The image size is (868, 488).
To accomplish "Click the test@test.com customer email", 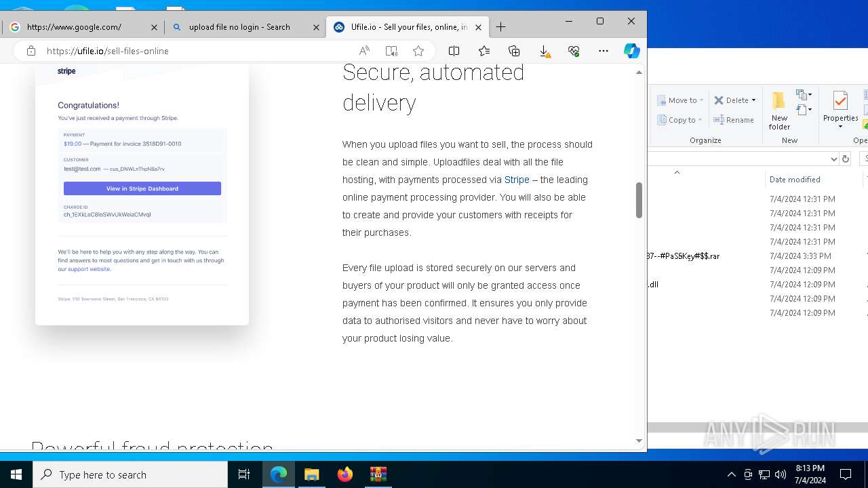I will tap(82, 169).
